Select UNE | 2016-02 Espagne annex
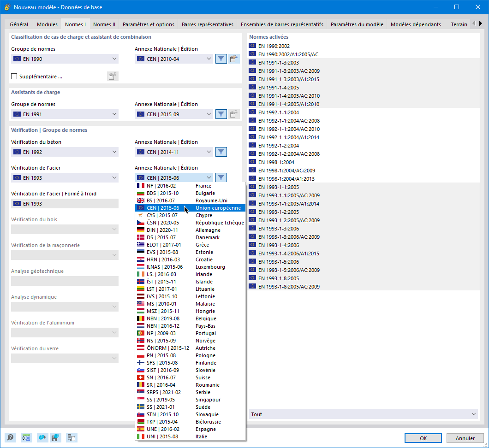This screenshot has width=489, height=448. (x=190, y=429)
